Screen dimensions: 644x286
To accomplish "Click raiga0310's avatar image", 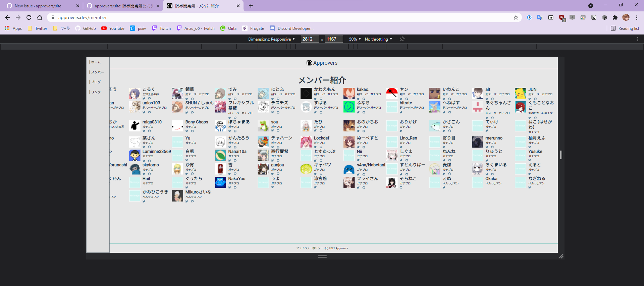I will pos(135,126).
